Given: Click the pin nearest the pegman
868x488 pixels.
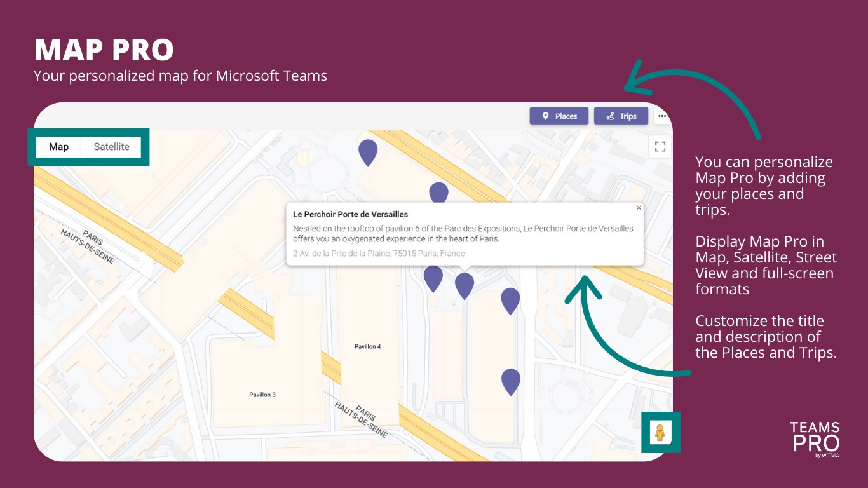Looking at the screenshot, I should point(511,382).
